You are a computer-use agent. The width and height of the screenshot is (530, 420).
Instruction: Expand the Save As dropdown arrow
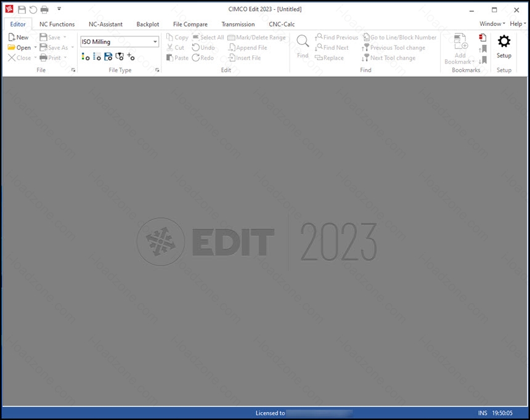coord(72,47)
